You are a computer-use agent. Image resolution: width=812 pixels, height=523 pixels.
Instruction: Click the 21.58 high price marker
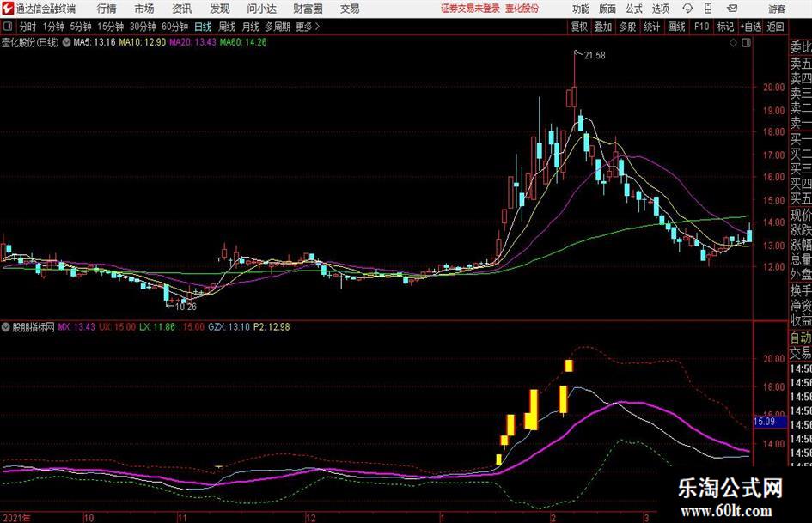coord(595,56)
